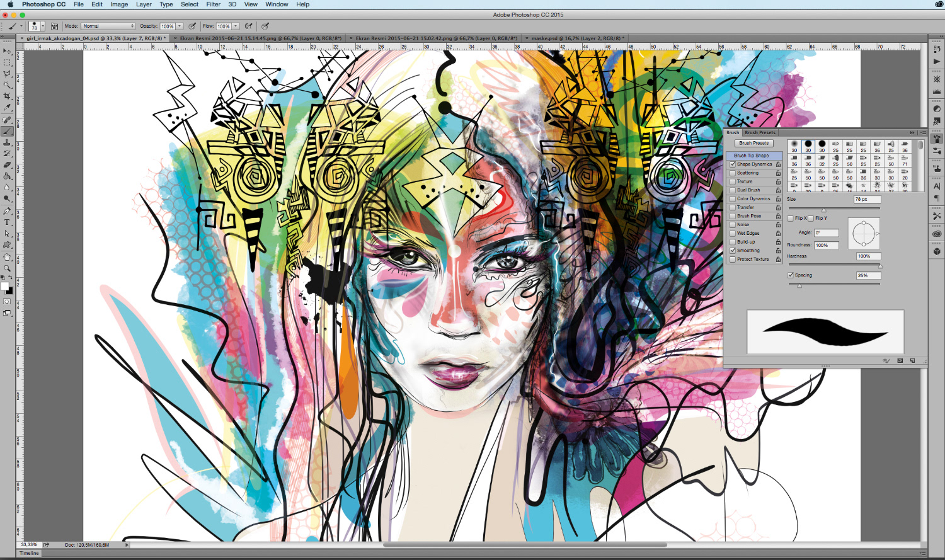Select the Clone Stamp tool
Viewport: 945px width, 560px height.
coord(8,143)
